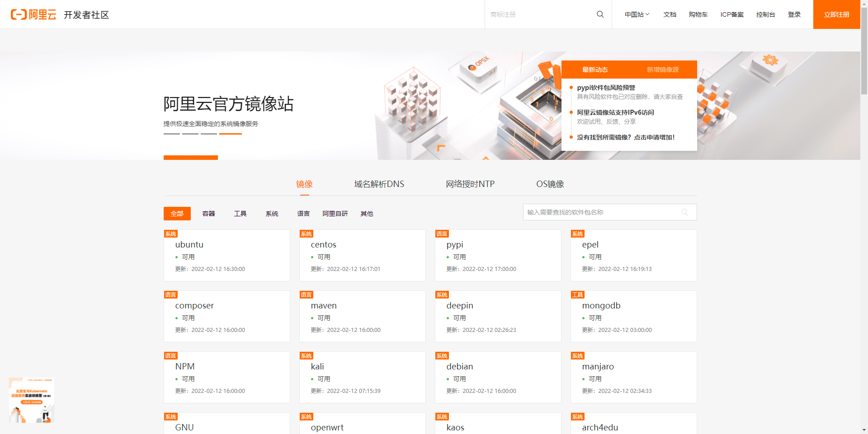The width and height of the screenshot is (868, 434).
Task: Open the deepin mirror card
Action: [498, 316]
